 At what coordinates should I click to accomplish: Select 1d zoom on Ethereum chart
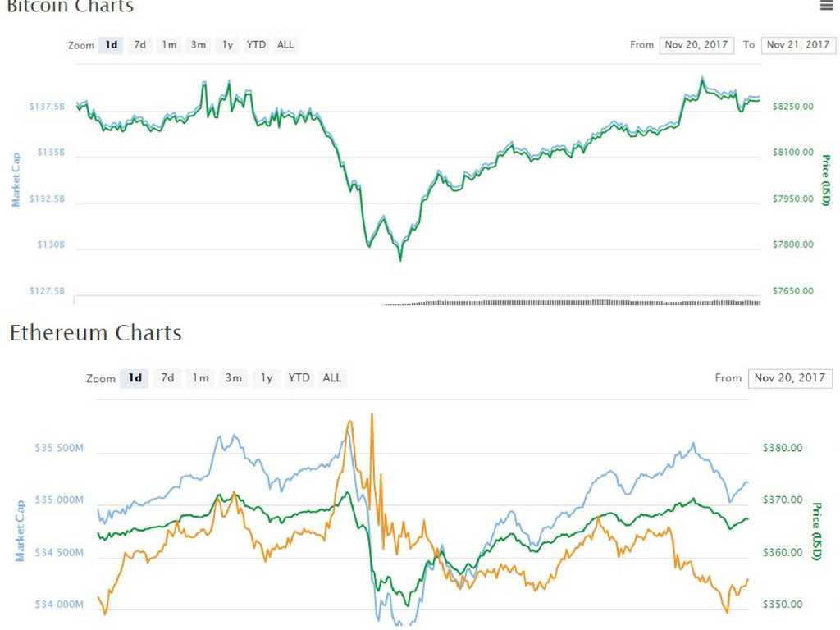pyautogui.click(x=135, y=378)
